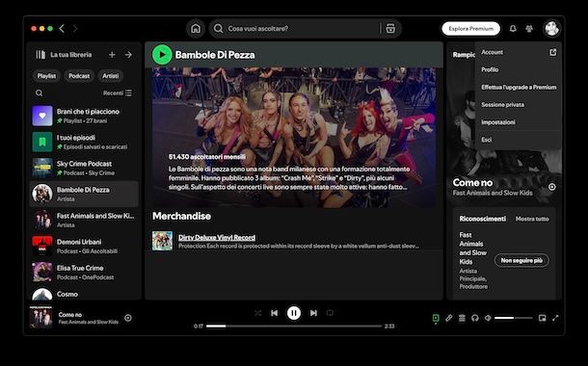The width and height of the screenshot is (588, 366).
Task: Adjust the volume slider
Action: 514,318
